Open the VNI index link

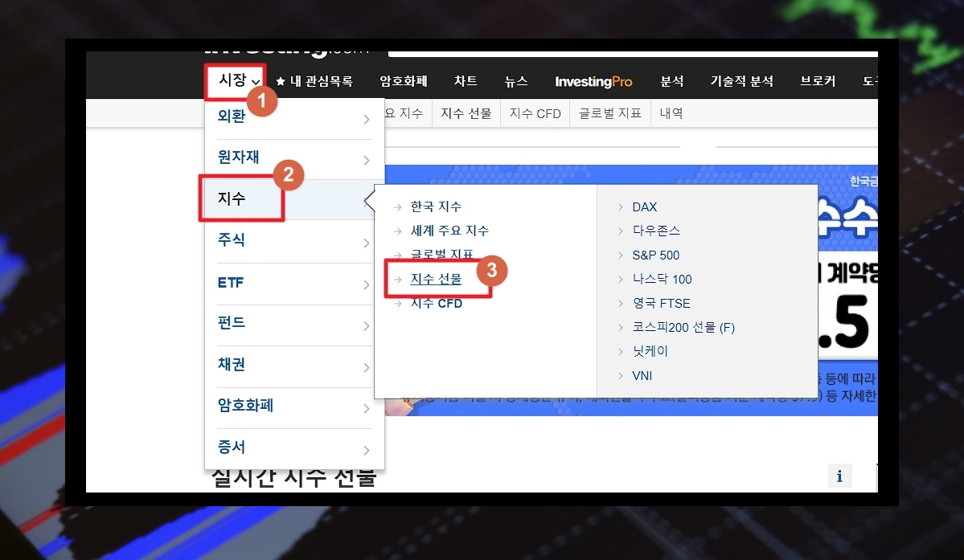[642, 376]
